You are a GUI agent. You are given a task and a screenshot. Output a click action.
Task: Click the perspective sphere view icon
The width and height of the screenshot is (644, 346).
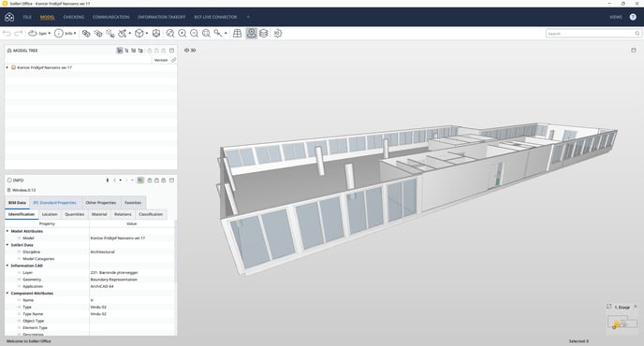(156, 34)
